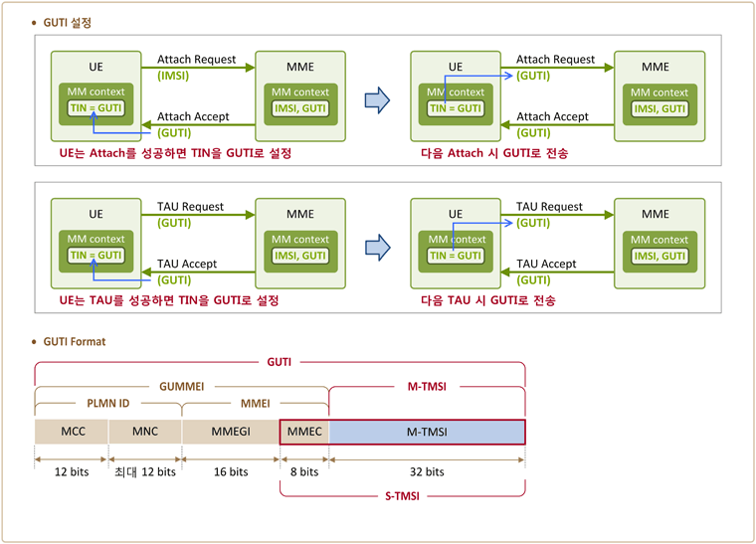Click the "MMEI" bracket label
This screenshot has width=756, height=544.
(255, 404)
